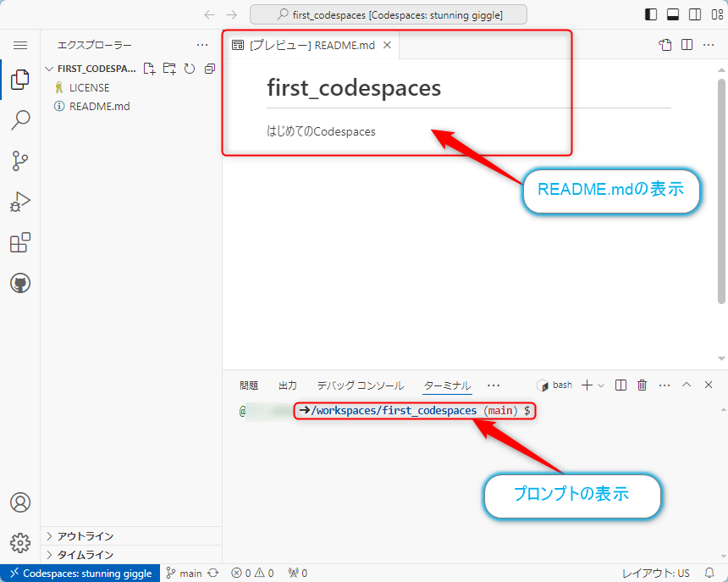Split the terminal
This screenshot has height=582, width=728.
point(620,385)
